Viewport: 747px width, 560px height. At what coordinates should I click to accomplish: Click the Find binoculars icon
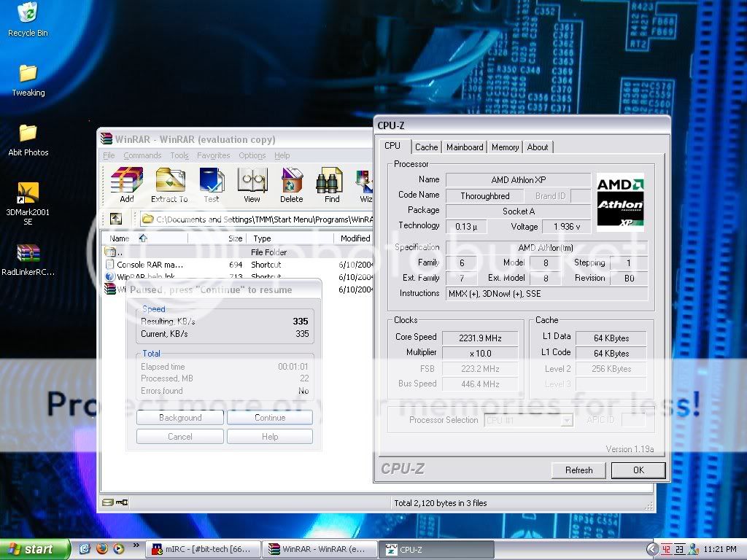click(332, 182)
